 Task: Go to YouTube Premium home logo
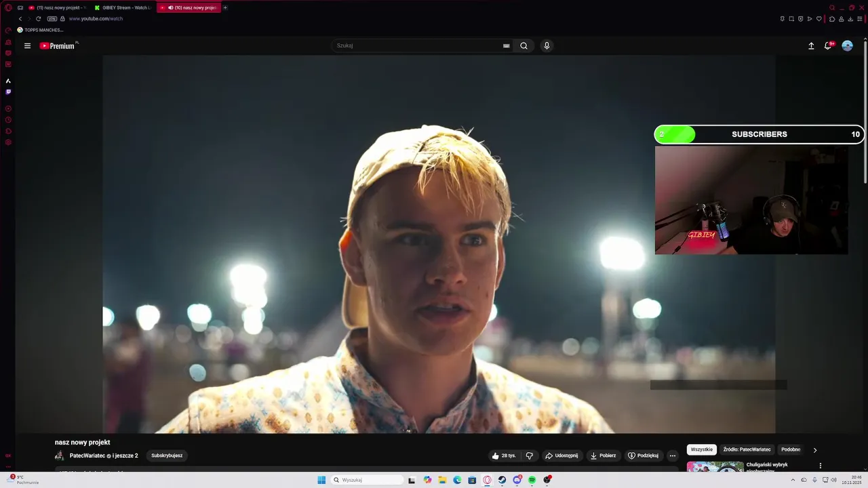[58, 46]
